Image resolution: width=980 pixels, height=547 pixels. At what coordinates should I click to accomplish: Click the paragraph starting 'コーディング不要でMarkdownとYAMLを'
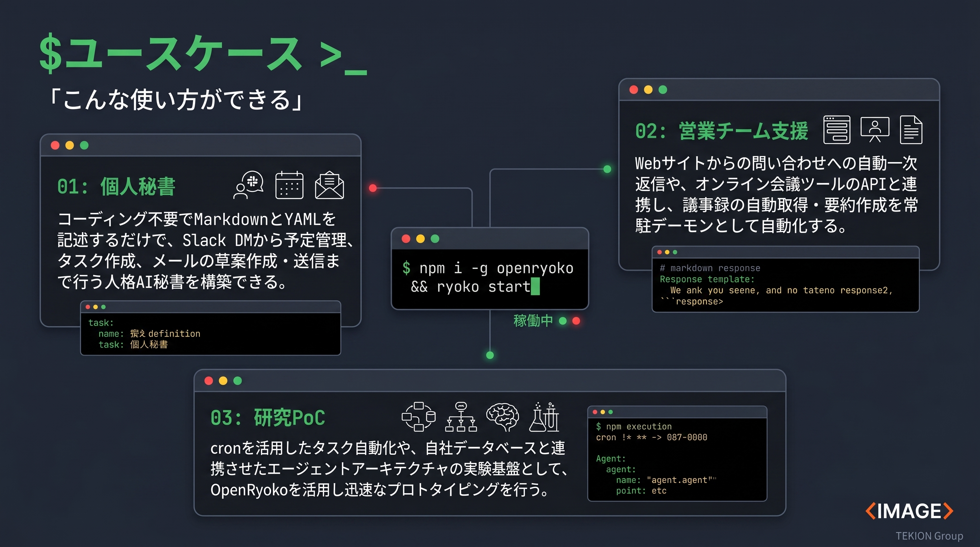click(206, 250)
